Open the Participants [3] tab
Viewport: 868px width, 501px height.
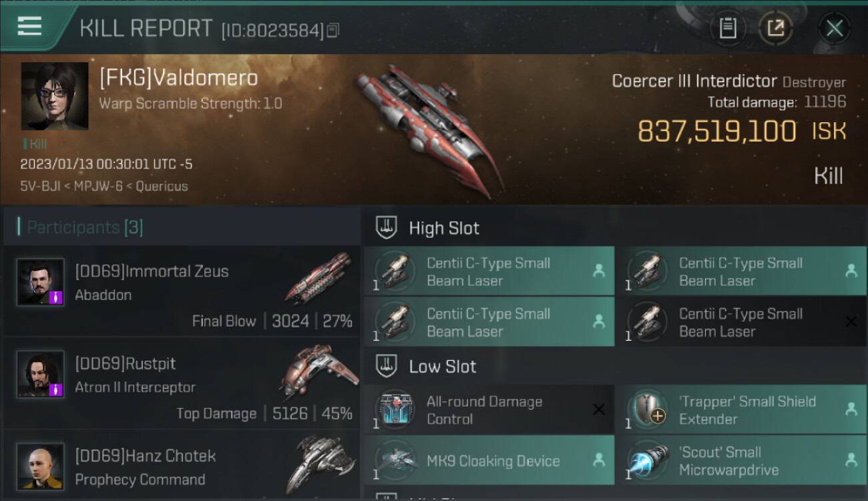coord(85,227)
